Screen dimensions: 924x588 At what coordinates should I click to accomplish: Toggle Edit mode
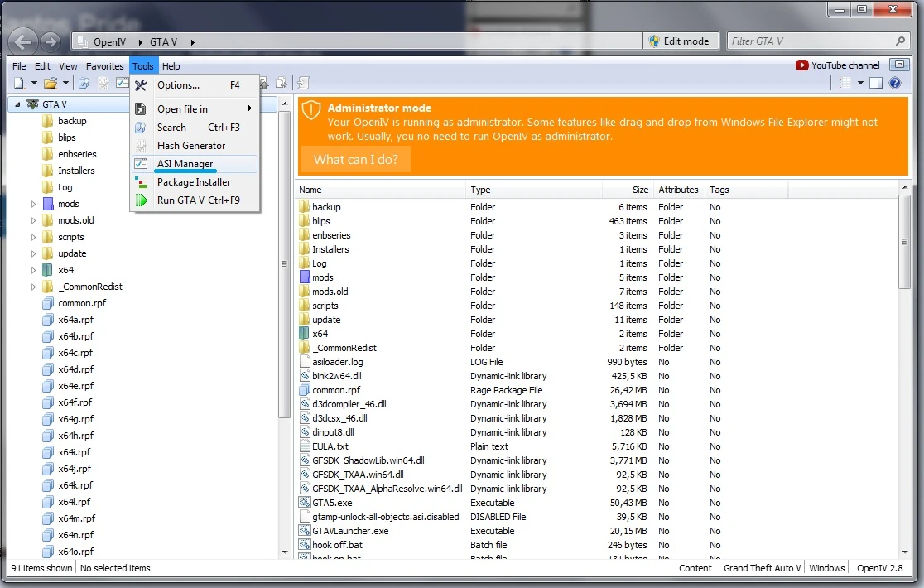pyautogui.click(x=681, y=40)
